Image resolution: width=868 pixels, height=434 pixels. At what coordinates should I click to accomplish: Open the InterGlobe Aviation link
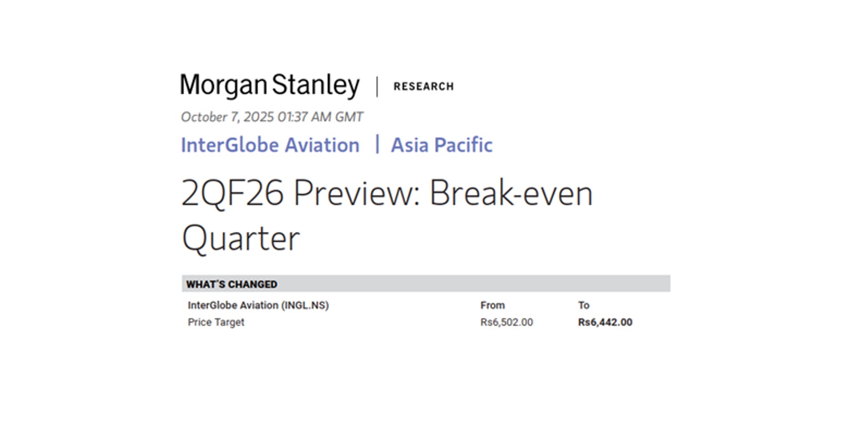coord(270,145)
